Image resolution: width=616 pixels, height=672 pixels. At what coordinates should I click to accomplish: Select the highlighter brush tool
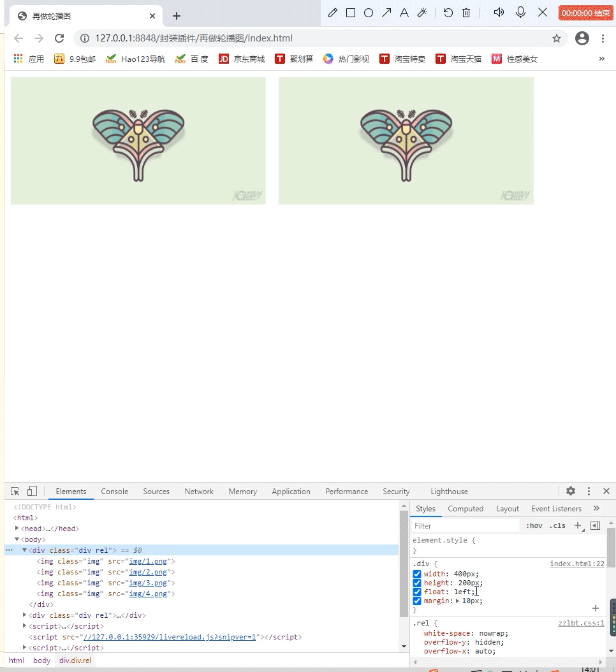(x=422, y=13)
